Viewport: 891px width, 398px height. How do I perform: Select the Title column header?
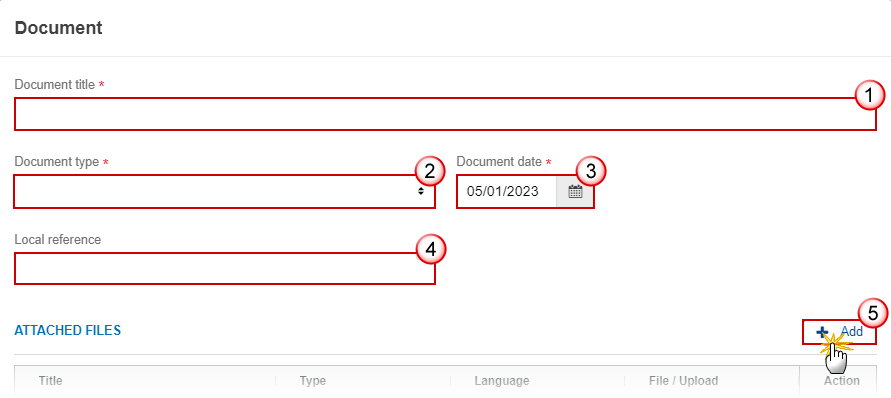(x=51, y=380)
